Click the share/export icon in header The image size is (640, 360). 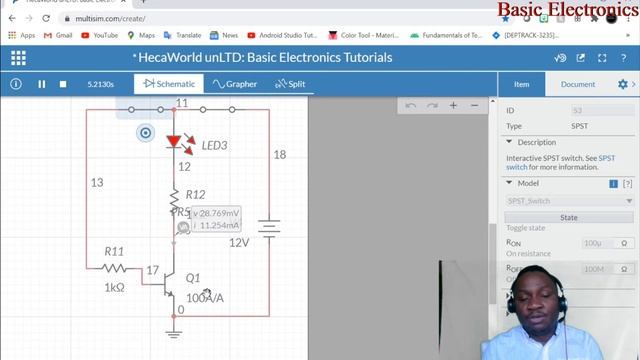click(580, 58)
